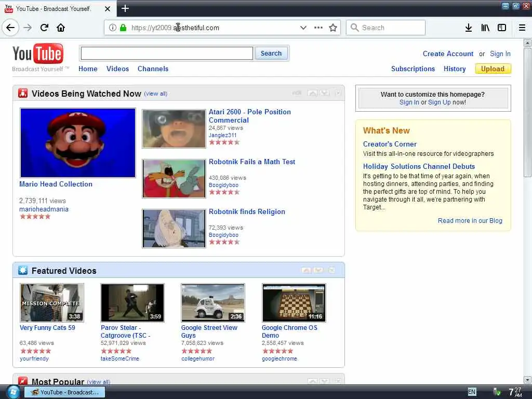Open the Downloads arrow icon
The image size is (532, 399).
(x=469, y=28)
